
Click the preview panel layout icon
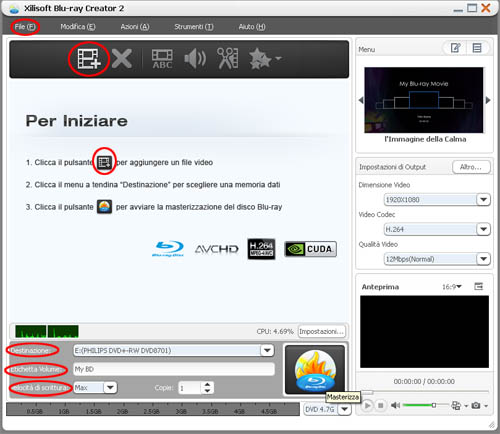tap(479, 286)
